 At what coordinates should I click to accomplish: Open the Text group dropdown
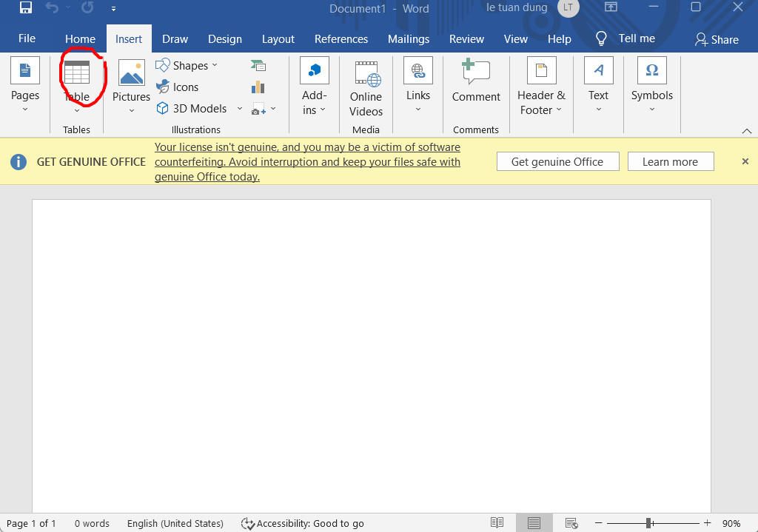tap(598, 86)
